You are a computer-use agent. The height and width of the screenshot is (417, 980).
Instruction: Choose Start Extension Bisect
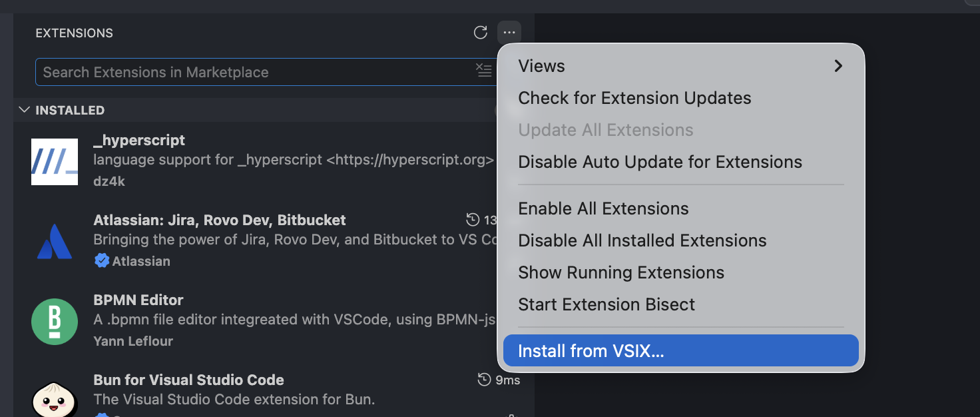point(681,304)
